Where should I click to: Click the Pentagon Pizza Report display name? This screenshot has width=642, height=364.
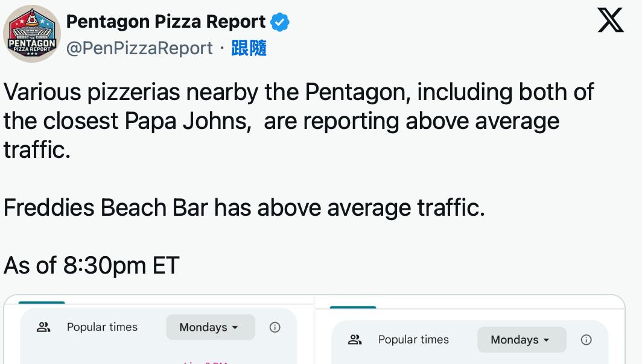tap(165, 22)
